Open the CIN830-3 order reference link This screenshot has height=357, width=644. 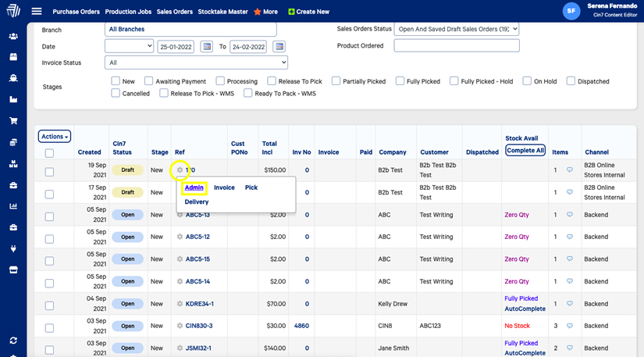click(x=198, y=326)
